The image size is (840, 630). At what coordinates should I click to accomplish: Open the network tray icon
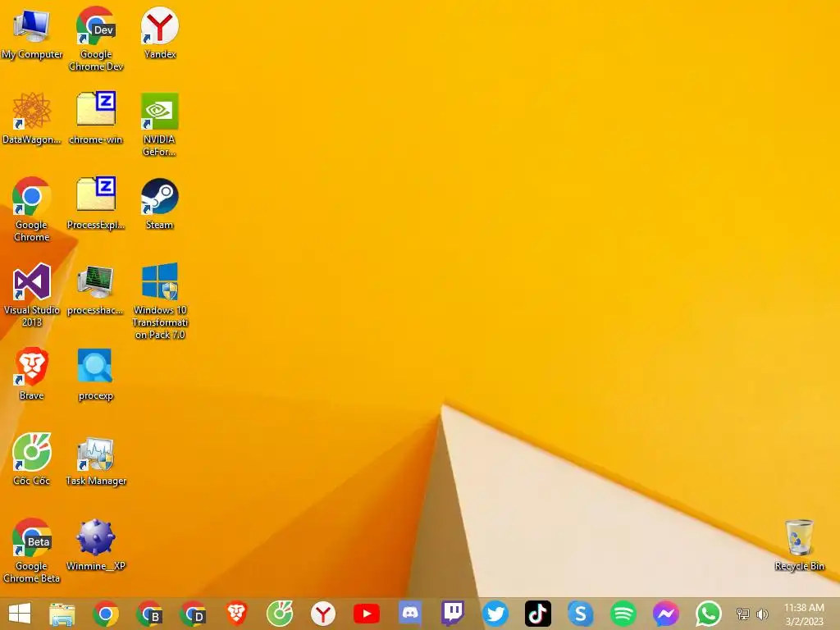(x=743, y=614)
